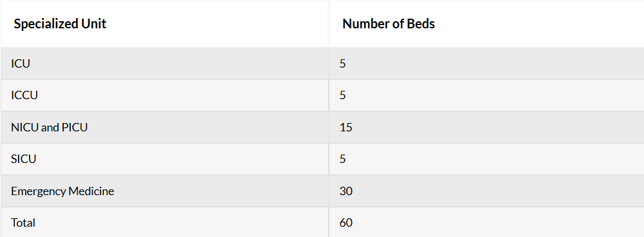The image size is (644, 237).
Task: Click the SICU unit cell
Action: pyautogui.click(x=23, y=158)
